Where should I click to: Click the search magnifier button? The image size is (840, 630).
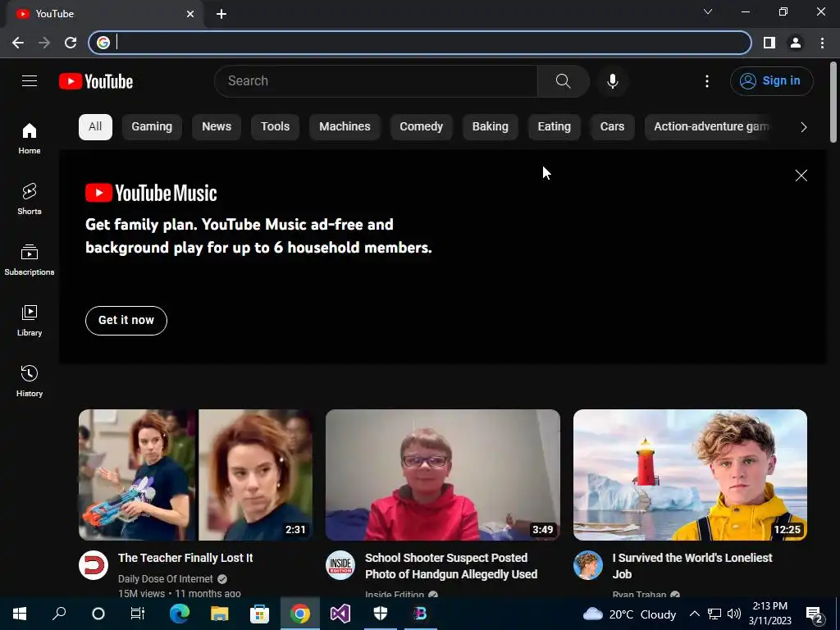(563, 81)
